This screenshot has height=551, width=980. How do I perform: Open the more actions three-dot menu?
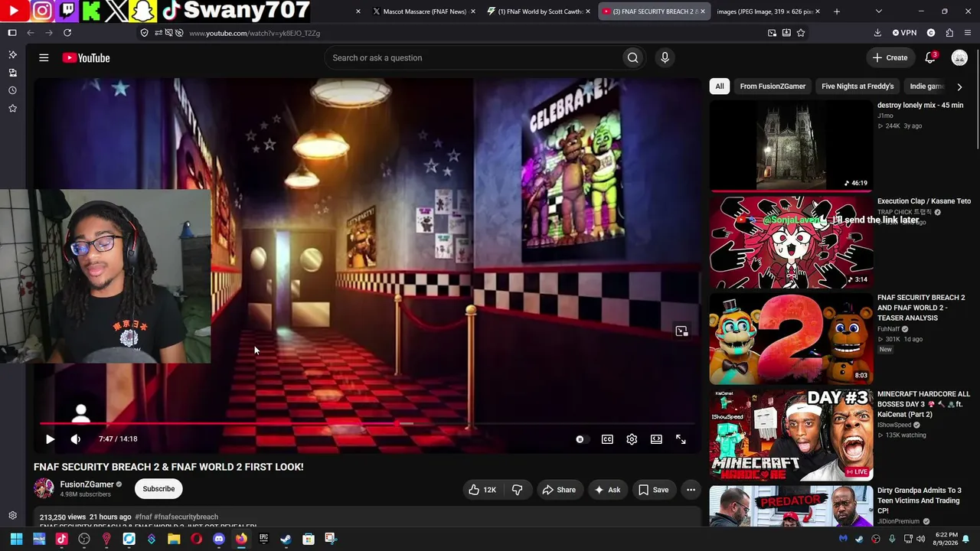click(x=691, y=490)
